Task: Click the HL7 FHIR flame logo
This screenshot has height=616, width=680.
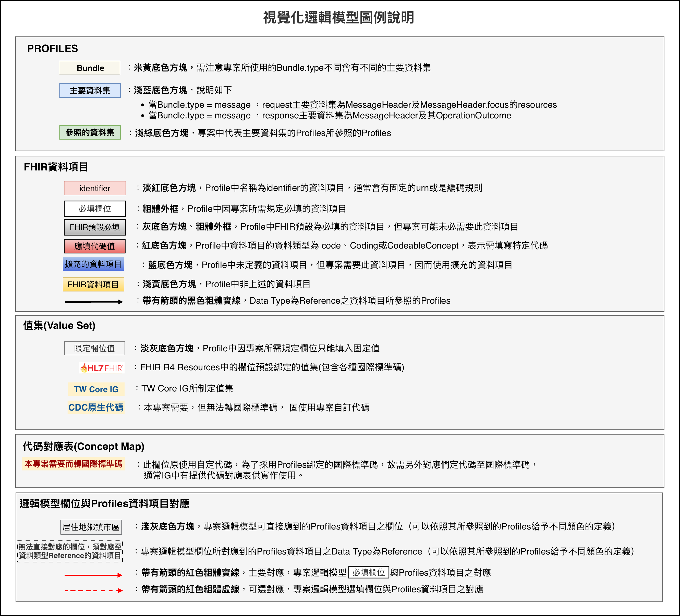Action: click(102, 368)
